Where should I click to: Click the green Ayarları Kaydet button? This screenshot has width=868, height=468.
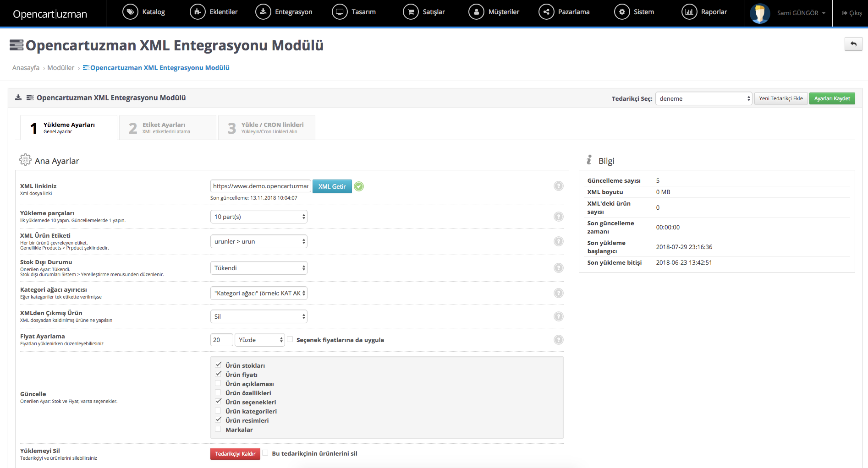click(832, 98)
